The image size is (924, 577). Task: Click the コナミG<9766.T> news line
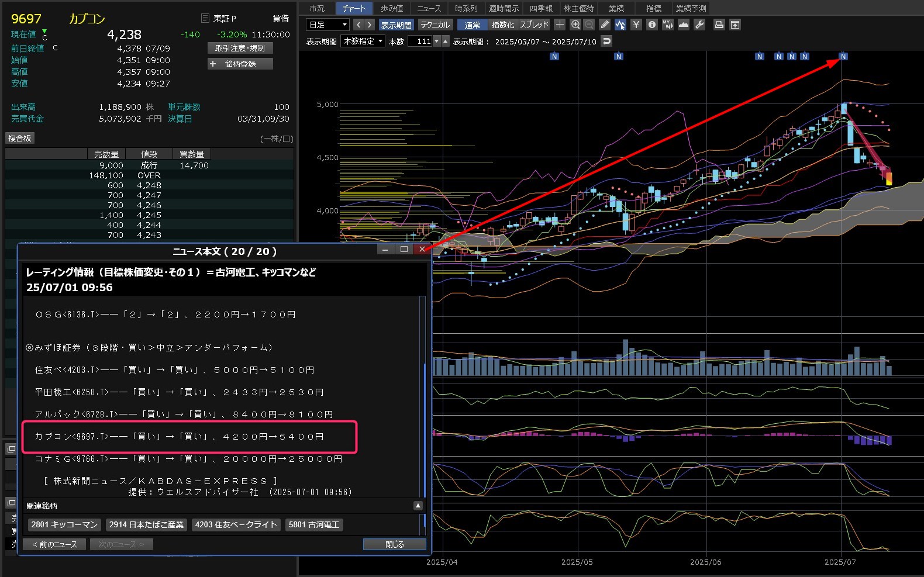tap(188, 459)
